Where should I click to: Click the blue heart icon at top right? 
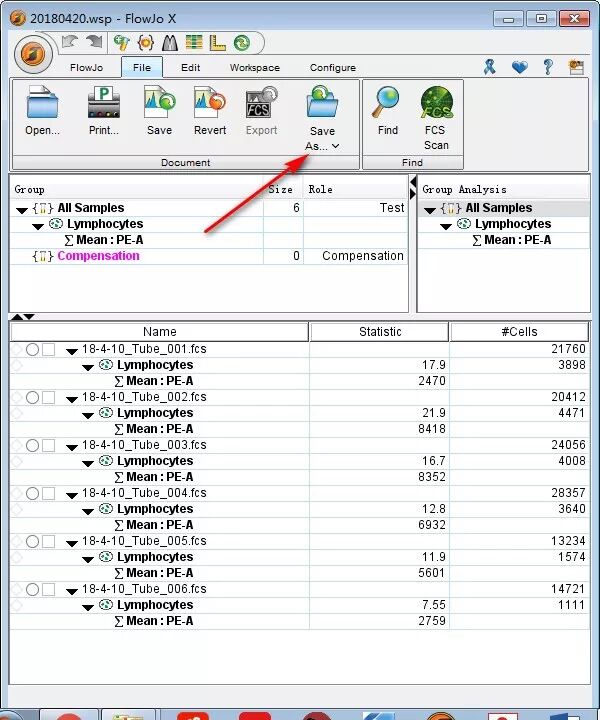[520, 68]
